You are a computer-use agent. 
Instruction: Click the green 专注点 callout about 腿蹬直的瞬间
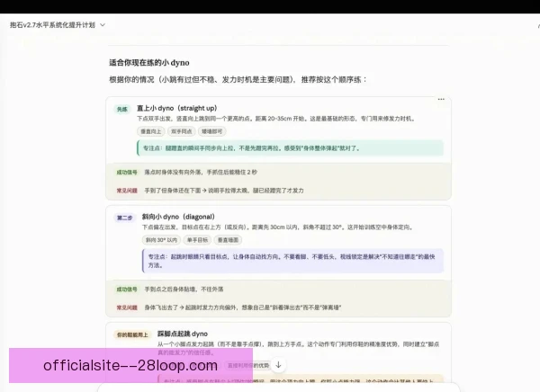click(290, 148)
